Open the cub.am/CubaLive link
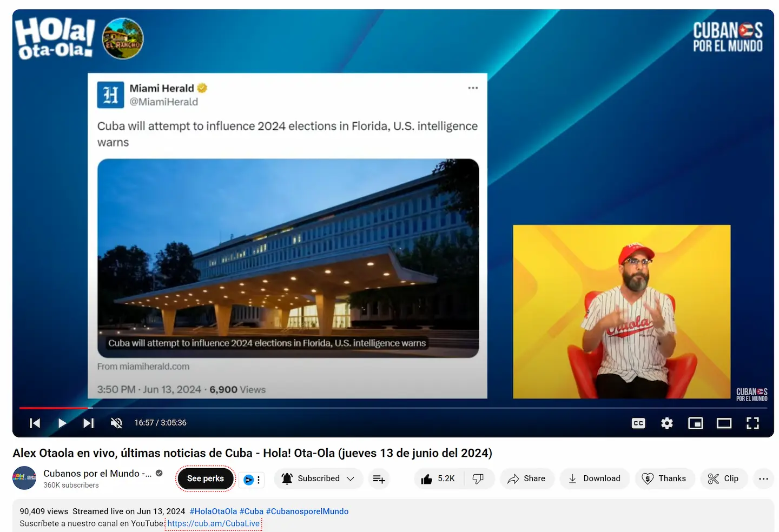779x532 pixels. tap(214, 523)
